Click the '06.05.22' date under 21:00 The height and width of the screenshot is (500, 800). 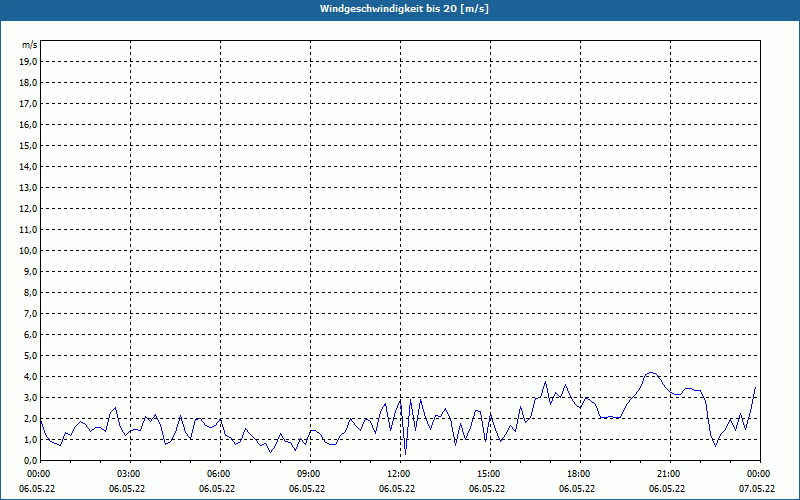pyautogui.click(x=667, y=488)
